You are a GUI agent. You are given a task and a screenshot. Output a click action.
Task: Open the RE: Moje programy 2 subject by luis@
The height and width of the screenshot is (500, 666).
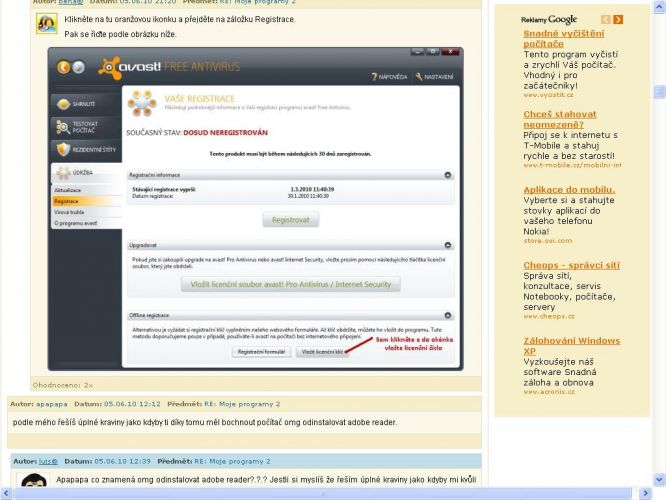[232, 461]
